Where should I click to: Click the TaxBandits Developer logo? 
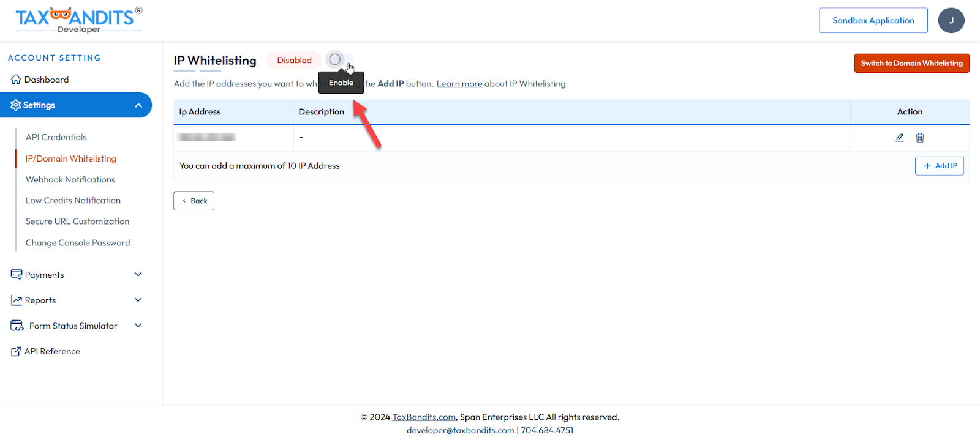coord(79,20)
